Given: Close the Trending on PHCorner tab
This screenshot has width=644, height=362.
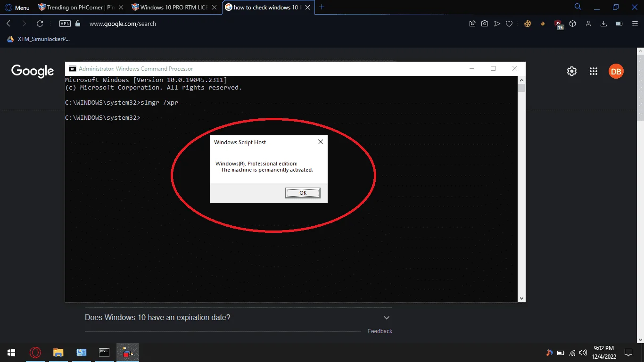Looking at the screenshot, I should pyautogui.click(x=121, y=8).
